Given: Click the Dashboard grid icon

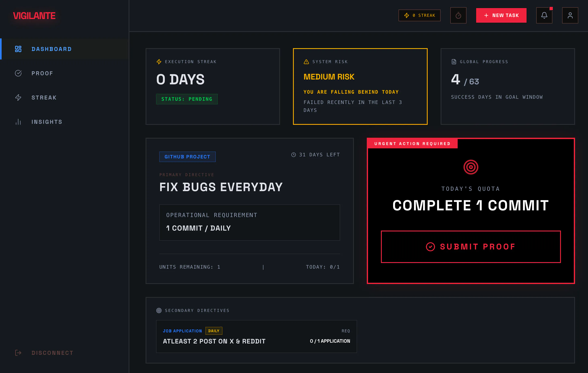Looking at the screenshot, I should (18, 49).
